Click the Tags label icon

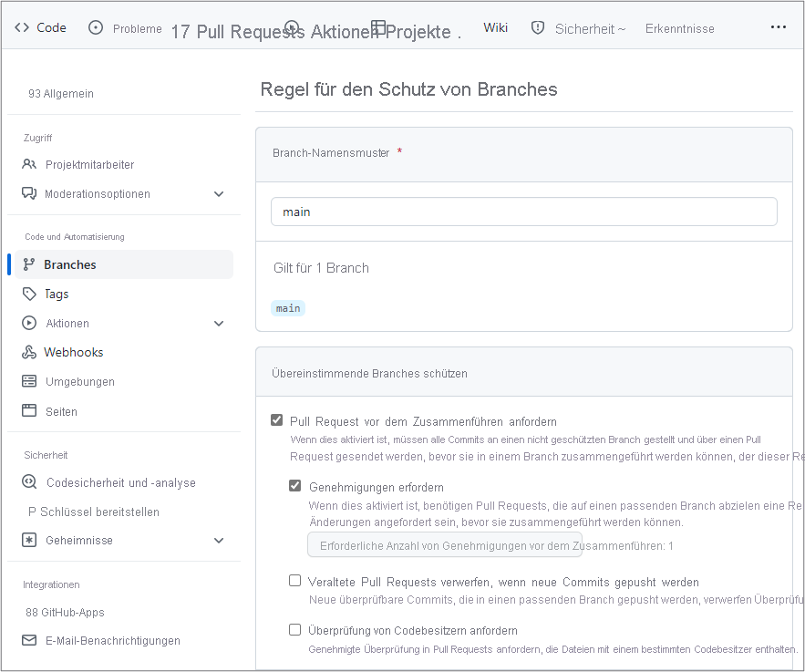[x=29, y=294]
